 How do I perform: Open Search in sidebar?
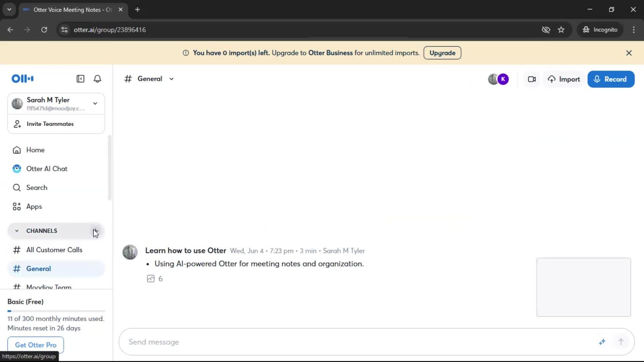[56, 187]
